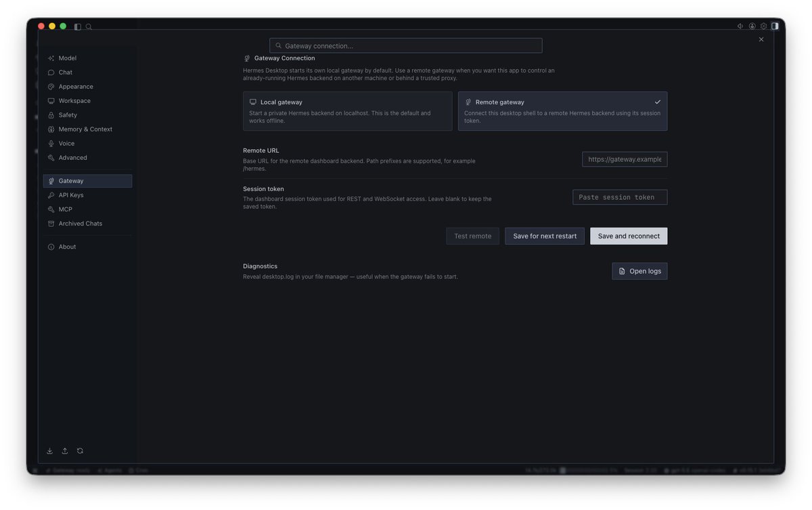812x510 pixels.
Task: Open the Chat speech-bubble settings item
Action: point(87,72)
